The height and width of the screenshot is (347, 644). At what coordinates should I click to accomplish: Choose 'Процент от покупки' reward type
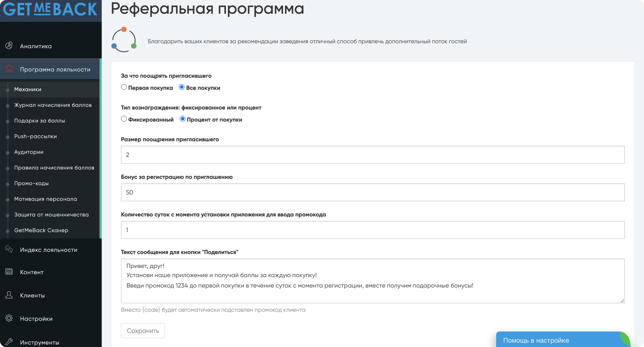pos(182,119)
